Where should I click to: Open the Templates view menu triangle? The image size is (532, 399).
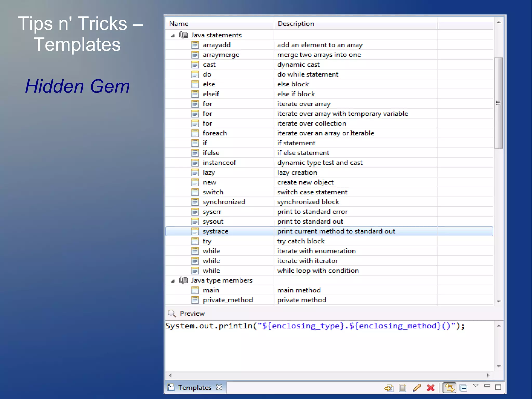[x=476, y=385]
